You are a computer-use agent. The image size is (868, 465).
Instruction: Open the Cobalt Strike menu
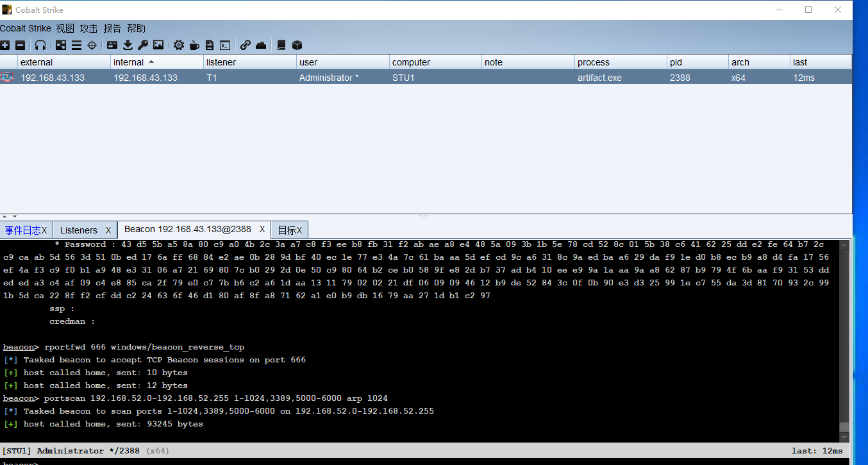(x=26, y=28)
